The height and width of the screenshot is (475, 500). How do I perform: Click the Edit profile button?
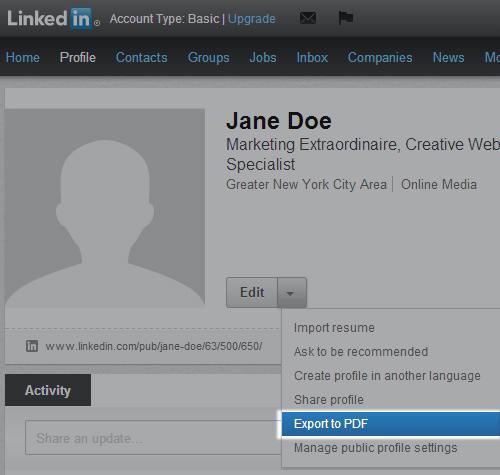coord(252,293)
